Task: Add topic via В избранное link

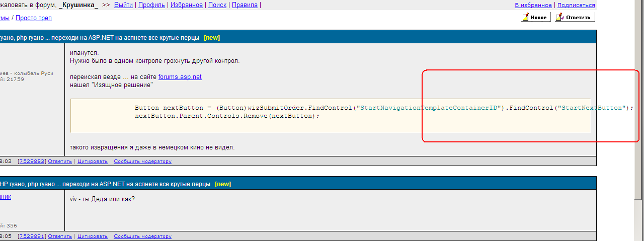Action: pyautogui.click(x=533, y=5)
